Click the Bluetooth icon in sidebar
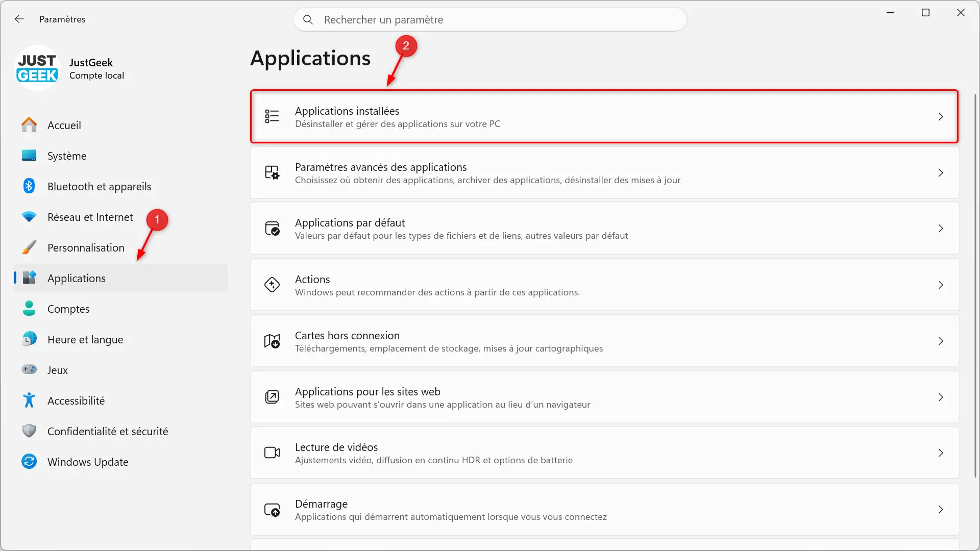Viewport: 980px width, 551px height. tap(29, 186)
